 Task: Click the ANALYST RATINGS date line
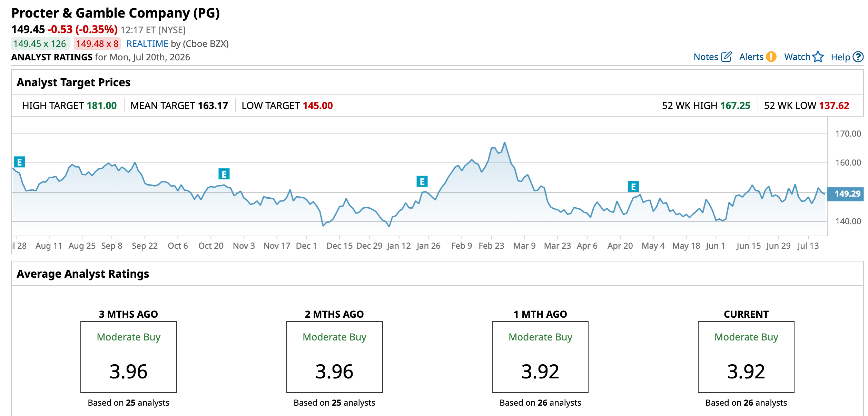(x=101, y=57)
